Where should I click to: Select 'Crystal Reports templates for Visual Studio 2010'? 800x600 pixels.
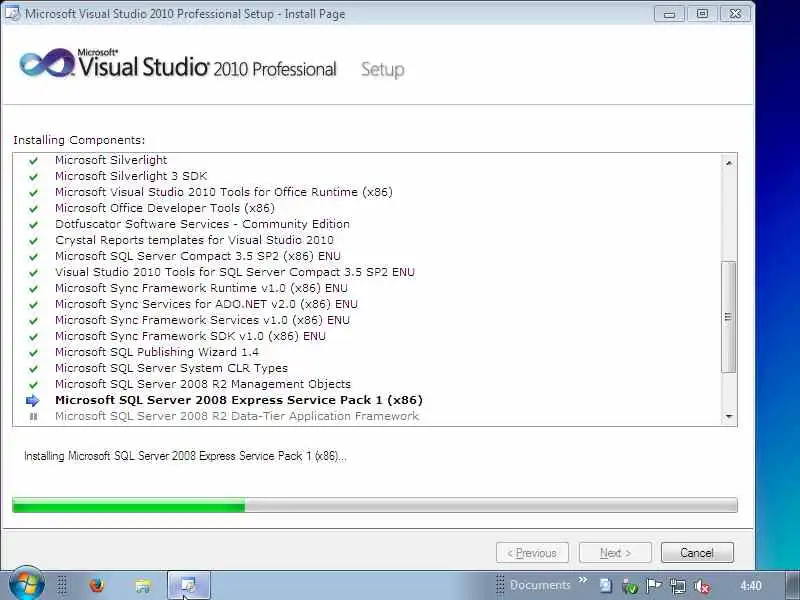pos(194,240)
